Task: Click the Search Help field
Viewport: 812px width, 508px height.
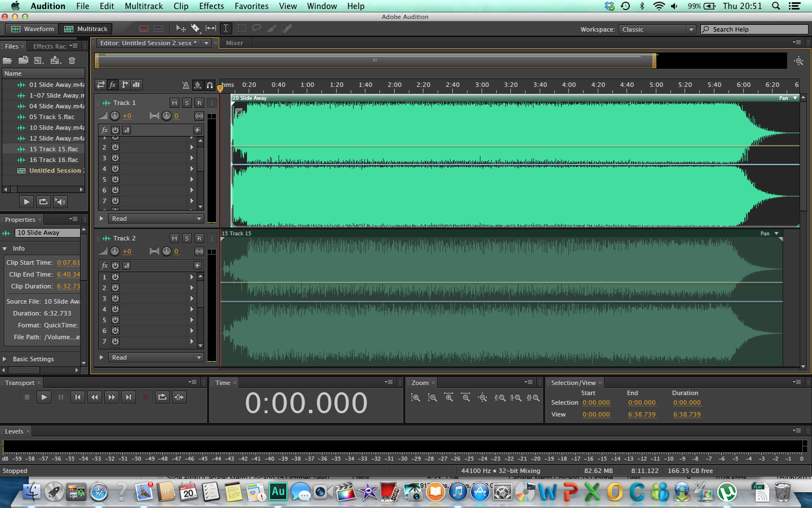Action: [x=754, y=29]
